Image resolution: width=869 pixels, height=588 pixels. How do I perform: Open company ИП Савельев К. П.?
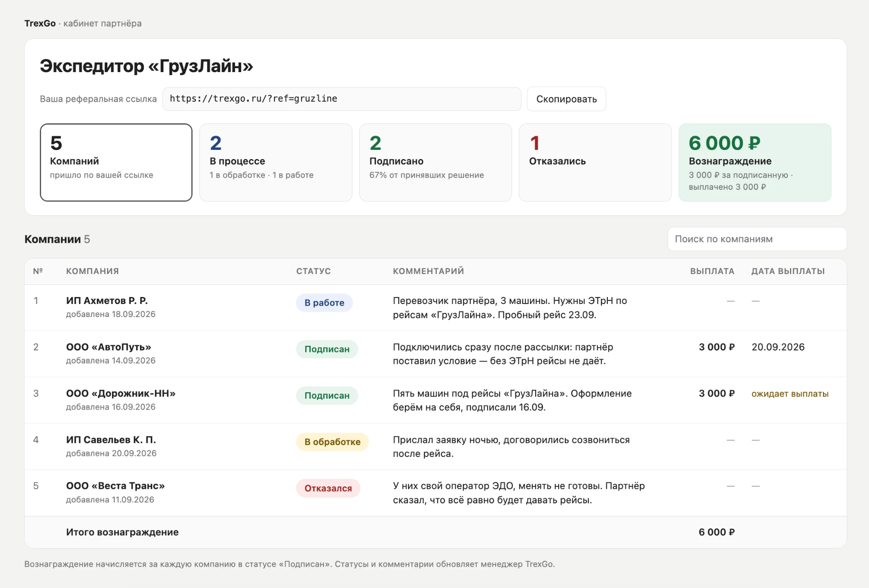tap(111, 440)
